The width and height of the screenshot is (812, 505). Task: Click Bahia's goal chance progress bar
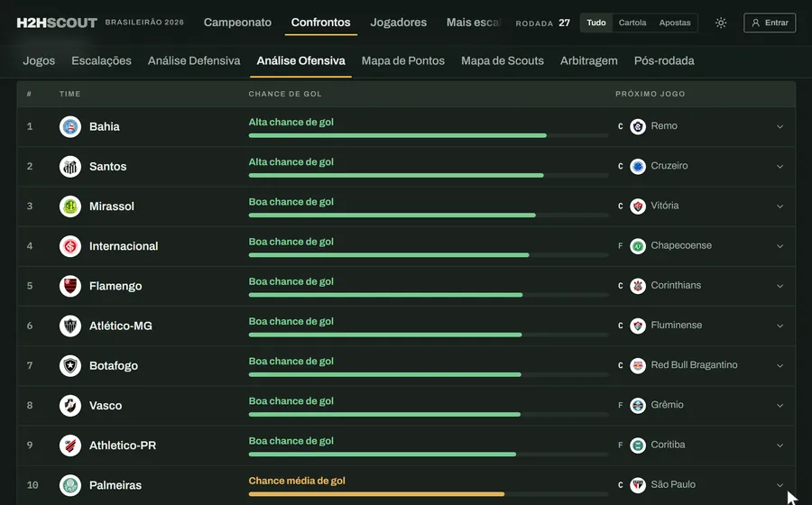(x=429, y=135)
